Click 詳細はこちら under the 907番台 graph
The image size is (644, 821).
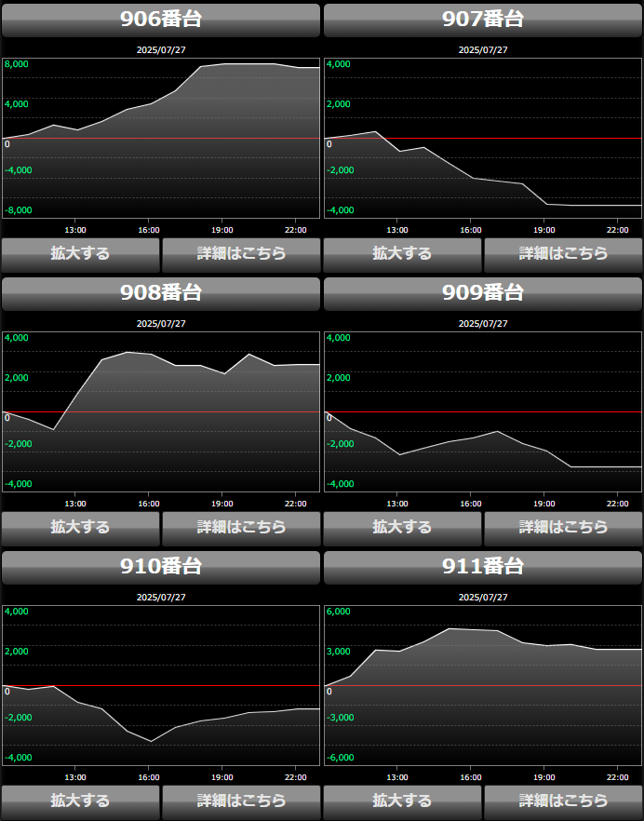(563, 255)
